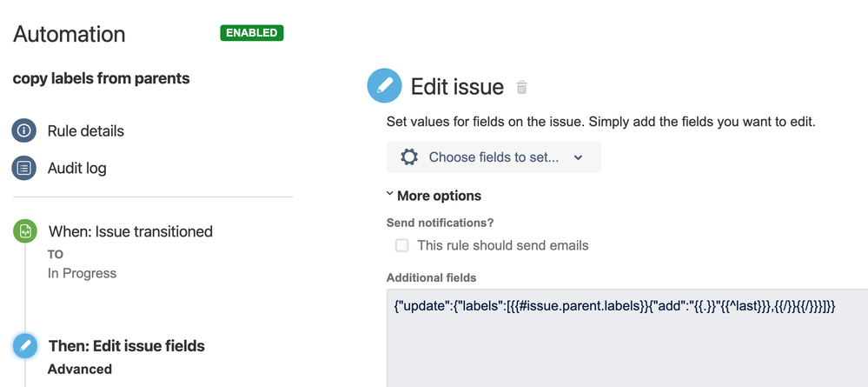Open the Choose fields to set dropdown
The image size is (868, 387).
(494, 157)
